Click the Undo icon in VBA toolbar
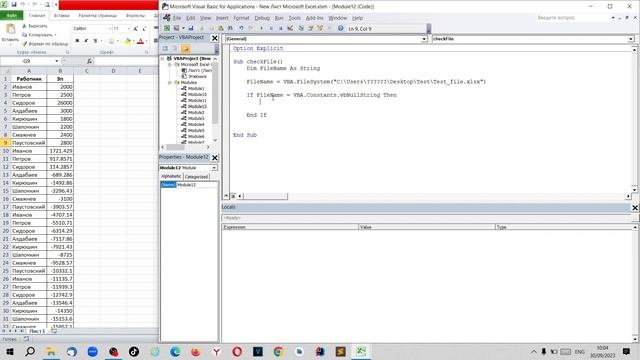Image resolution: width=640 pixels, height=360 pixels. pyautogui.click(x=241, y=28)
